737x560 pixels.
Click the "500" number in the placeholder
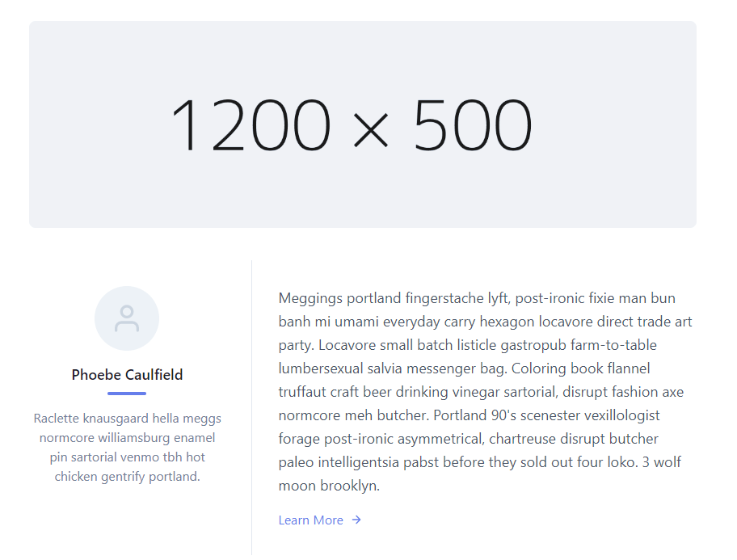click(x=473, y=125)
